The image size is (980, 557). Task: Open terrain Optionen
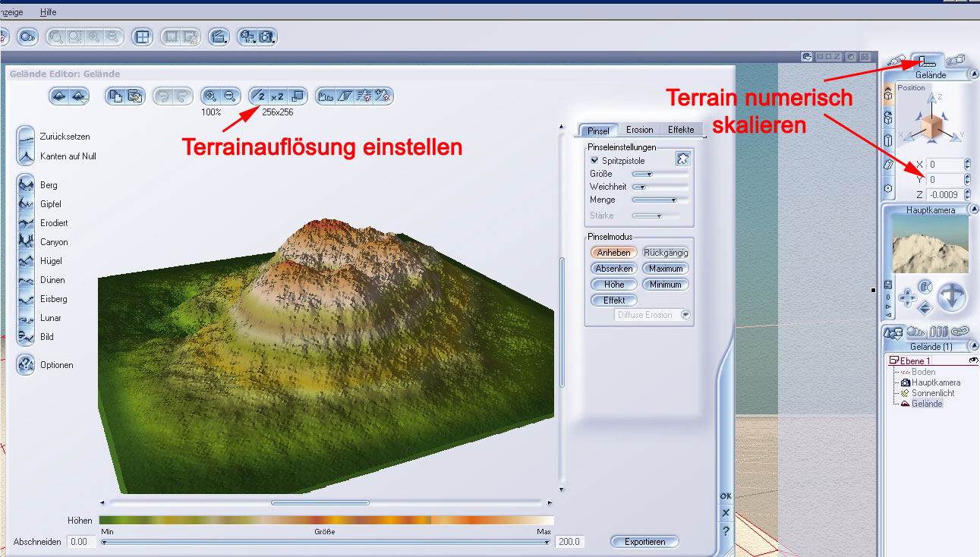(27, 365)
